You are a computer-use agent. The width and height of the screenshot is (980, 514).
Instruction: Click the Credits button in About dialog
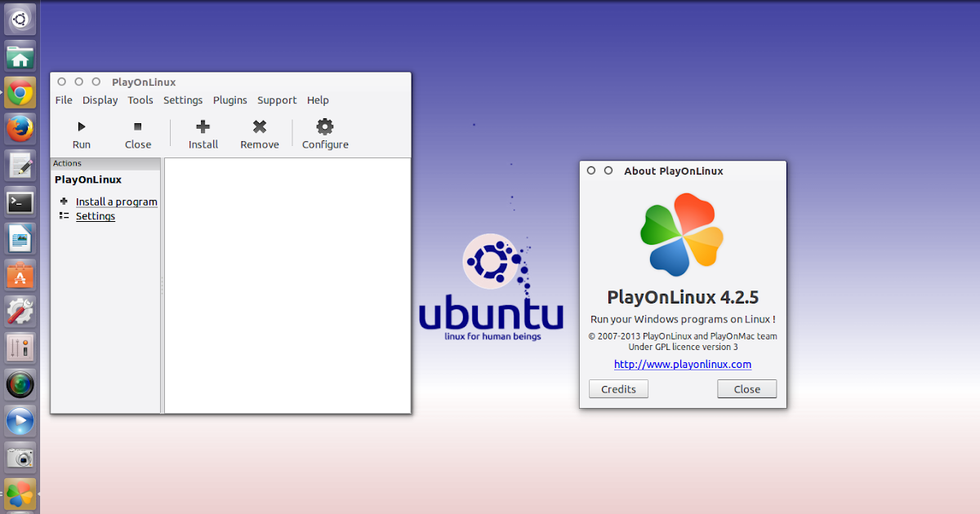(618, 389)
